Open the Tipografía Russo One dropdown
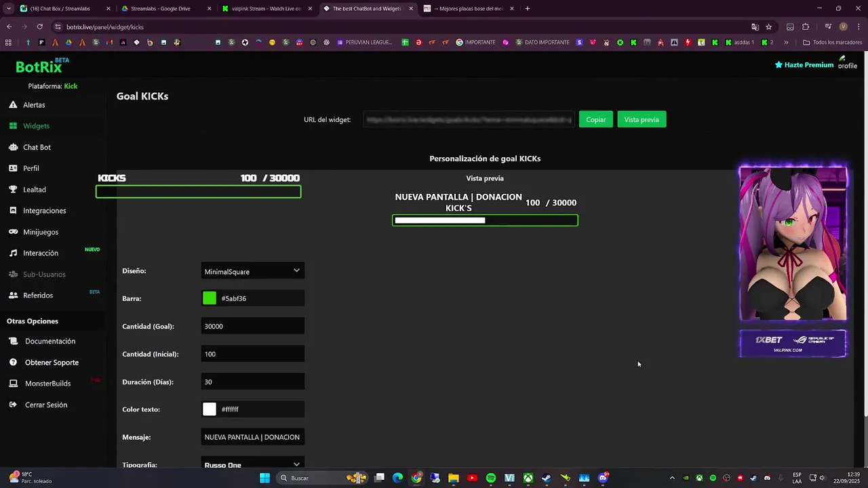Image resolution: width=868 pixels, height=488 pixels. 252,464
